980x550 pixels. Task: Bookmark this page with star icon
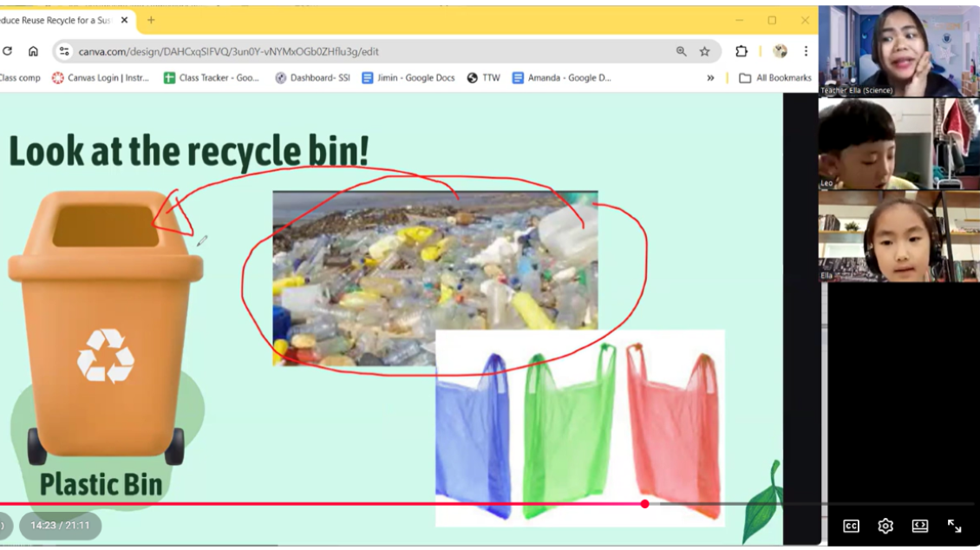704,51
